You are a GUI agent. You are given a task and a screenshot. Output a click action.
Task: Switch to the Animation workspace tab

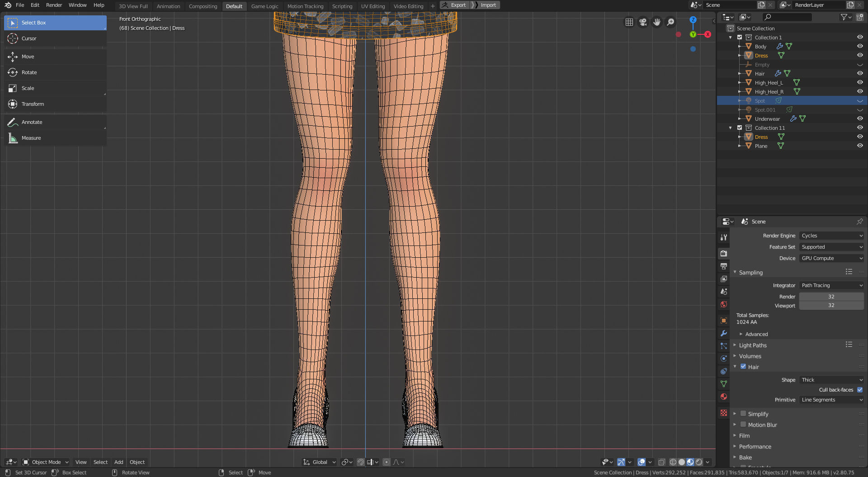pos(168,6)
